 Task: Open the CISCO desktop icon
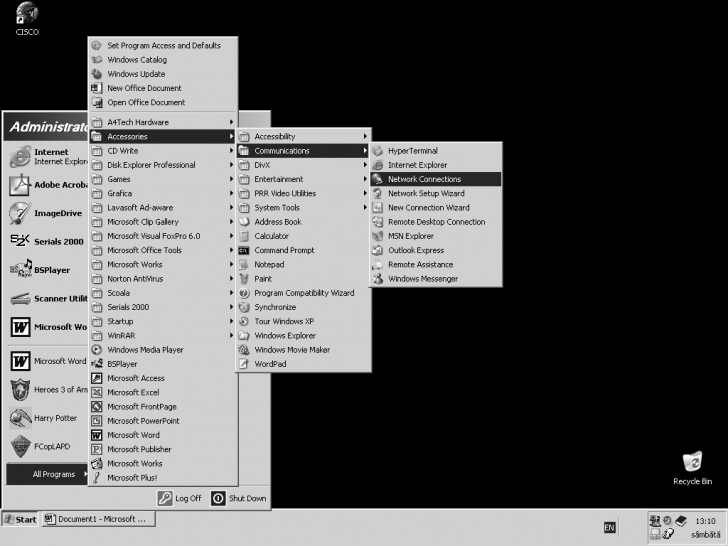[x=27, y=16]
